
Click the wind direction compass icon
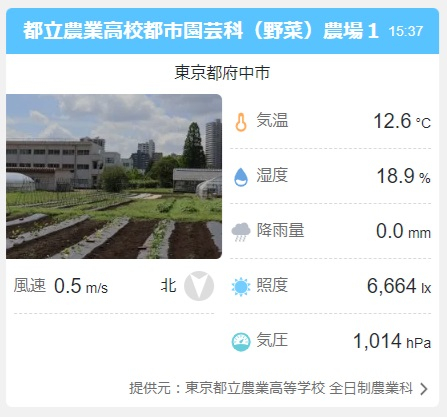pyautogui.click(x=199, y=286)
